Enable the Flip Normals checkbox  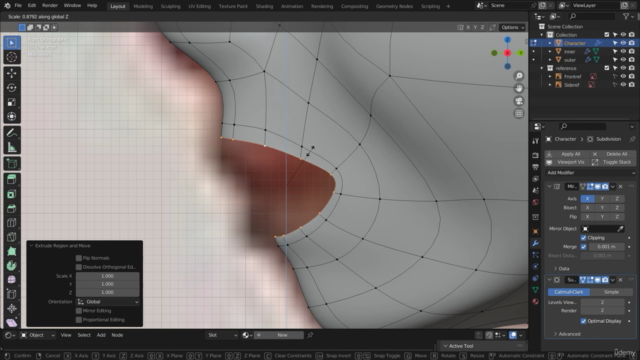pyautogui.click(x=79, y=258)
